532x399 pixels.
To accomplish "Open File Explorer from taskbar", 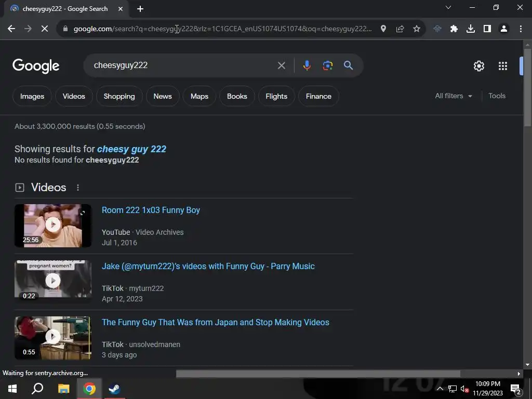I will (63, 389).
